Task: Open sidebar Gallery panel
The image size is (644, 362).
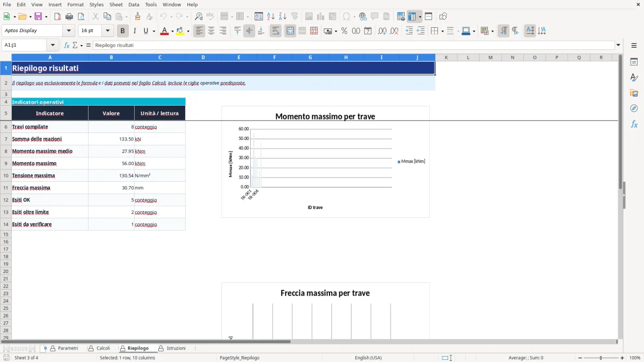Action: pyautogui.click(x=634, y=93)
